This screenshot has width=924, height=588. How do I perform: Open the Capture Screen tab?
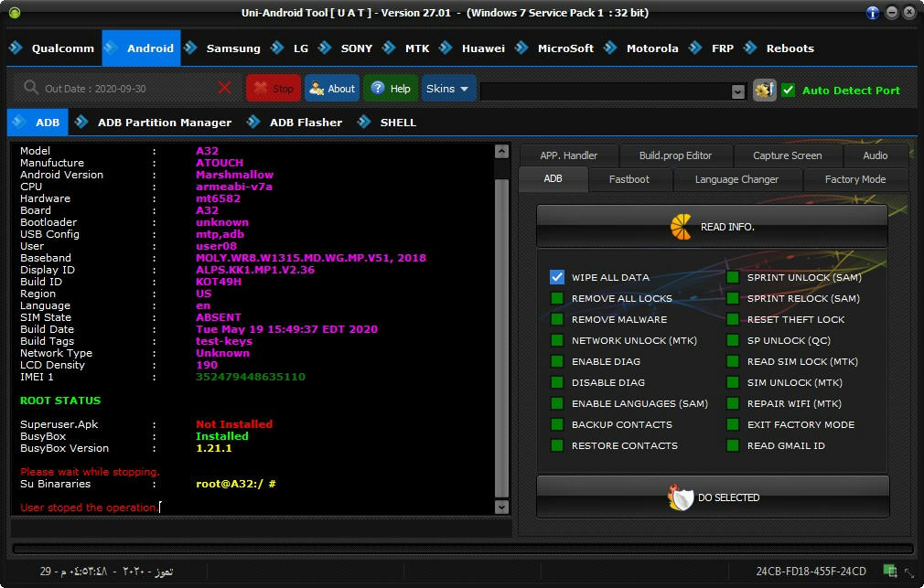tap(788, 155)
